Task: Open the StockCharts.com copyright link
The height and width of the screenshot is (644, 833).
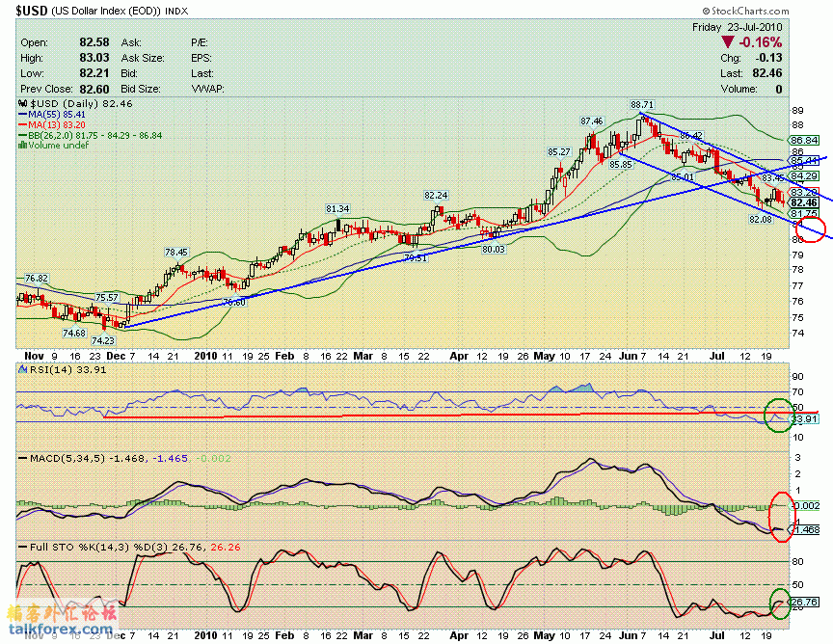Action: coord(746,11)
